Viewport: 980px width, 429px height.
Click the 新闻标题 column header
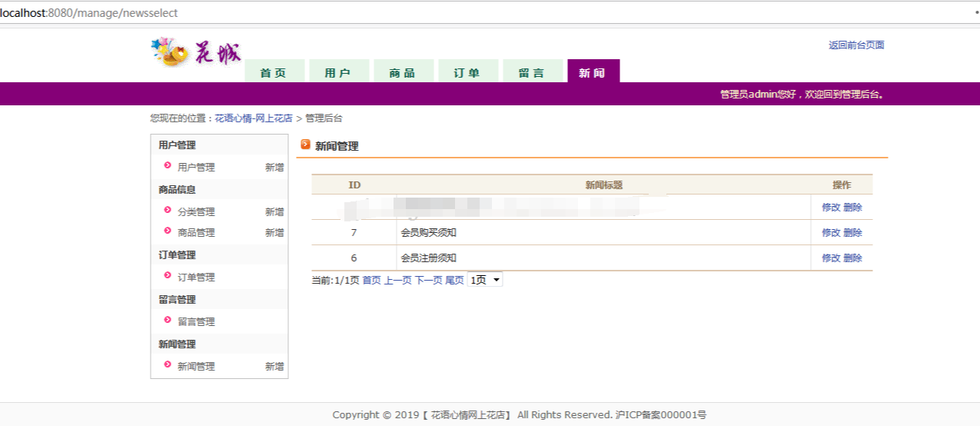[x=603, y=185]
